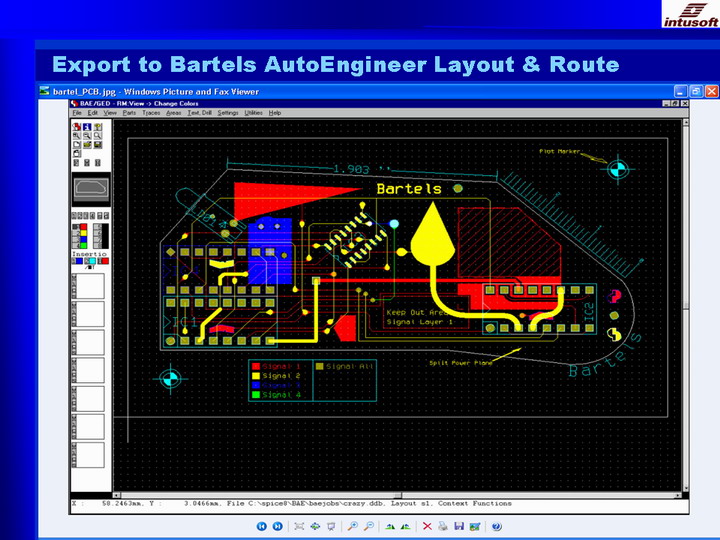720x540 pixels.
Task: Open the Areas menu
Action: (174, 112)
